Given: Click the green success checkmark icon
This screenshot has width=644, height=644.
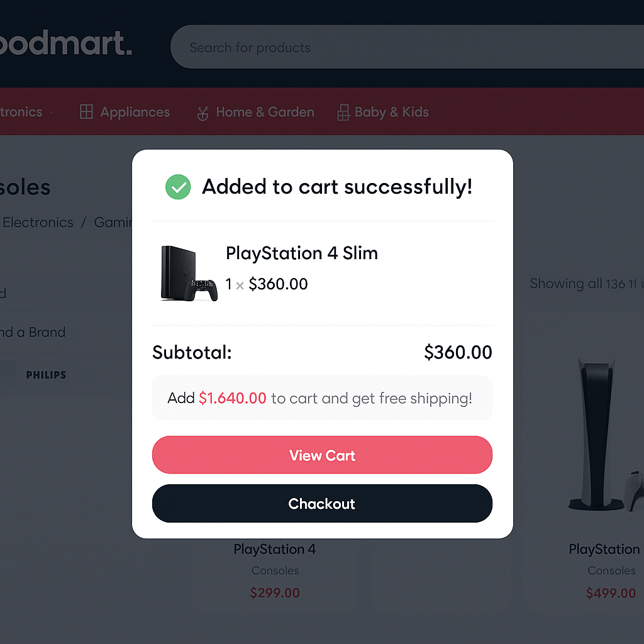Looking at the screenshot, I should pyautogui.click(x=178, y=187).
